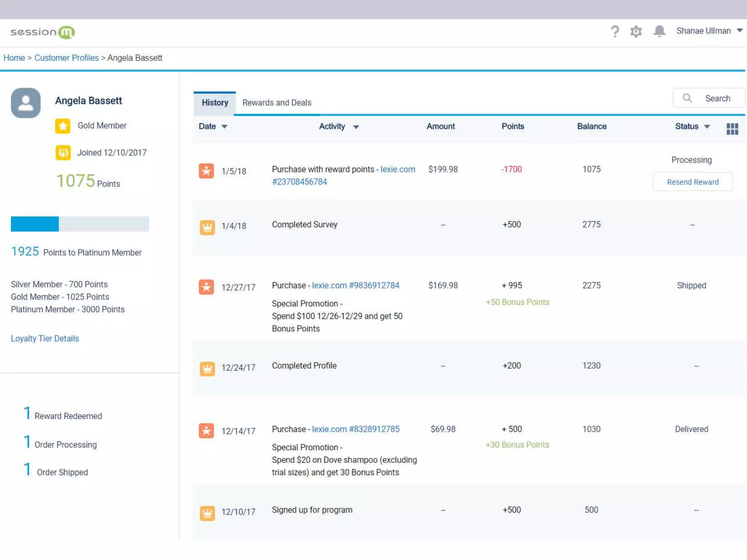The width and height of the screenshot is (747, 560).
Task: Open notifications bell icon
Action: (x=659, y=31)
